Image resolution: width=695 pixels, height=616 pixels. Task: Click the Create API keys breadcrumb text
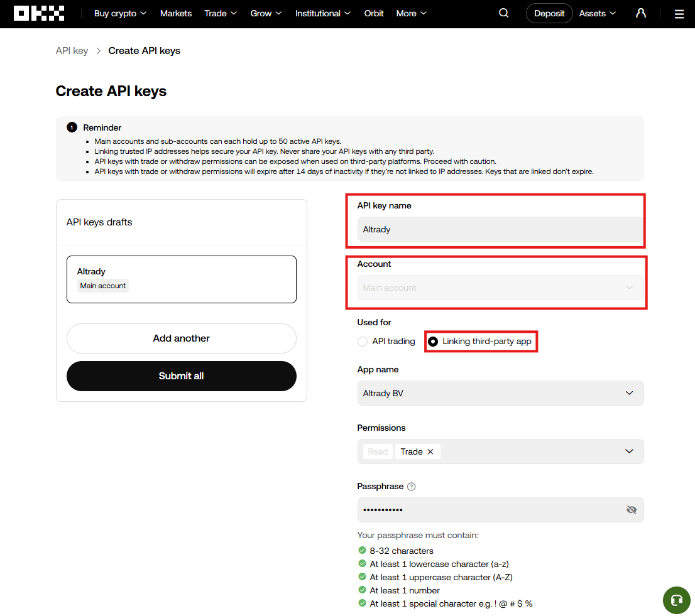(x=144, y=51)
